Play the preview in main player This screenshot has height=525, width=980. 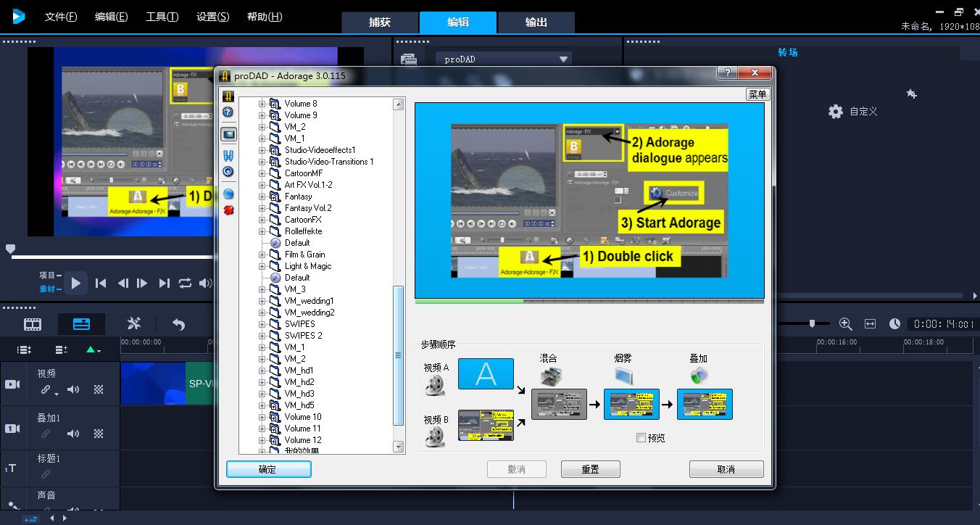coord(75,284)
